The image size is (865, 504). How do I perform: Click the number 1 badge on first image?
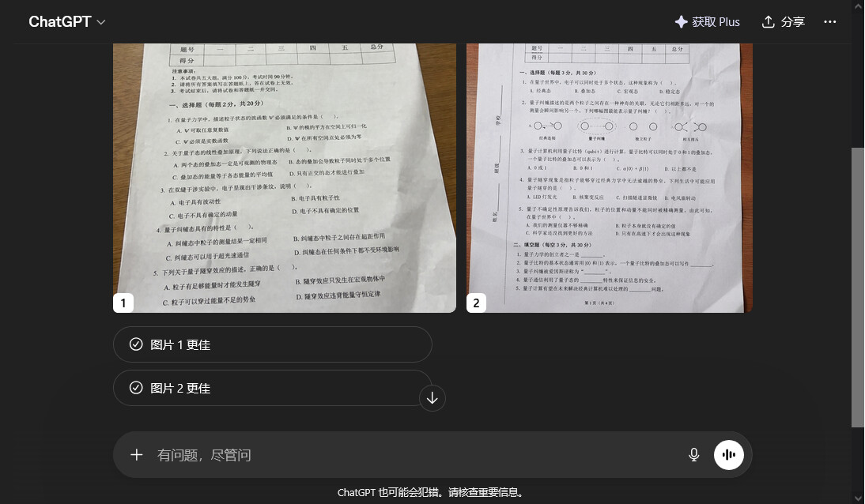coord(123,303)
